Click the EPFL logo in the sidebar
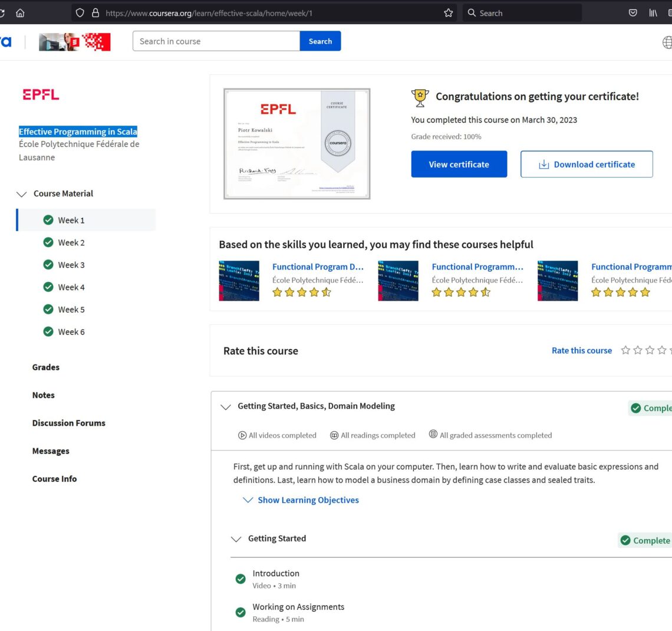Screen dimensions: 672x631 click(x=41, y=94)
